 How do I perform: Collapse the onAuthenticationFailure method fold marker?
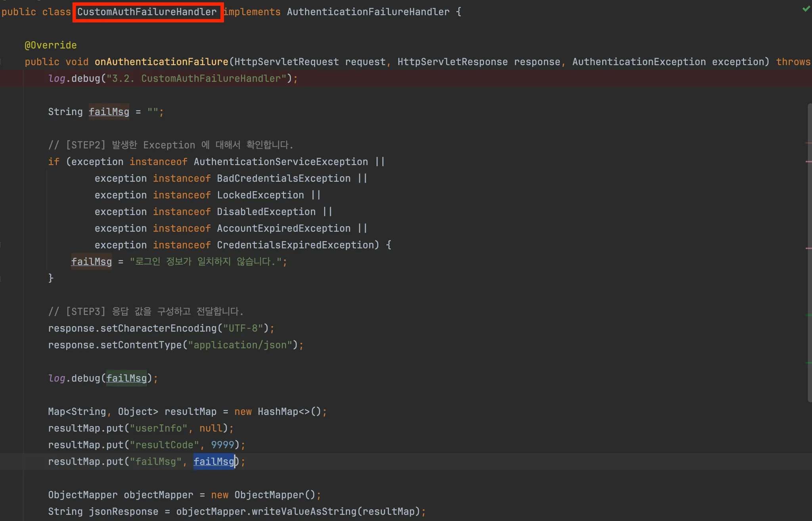1,62
